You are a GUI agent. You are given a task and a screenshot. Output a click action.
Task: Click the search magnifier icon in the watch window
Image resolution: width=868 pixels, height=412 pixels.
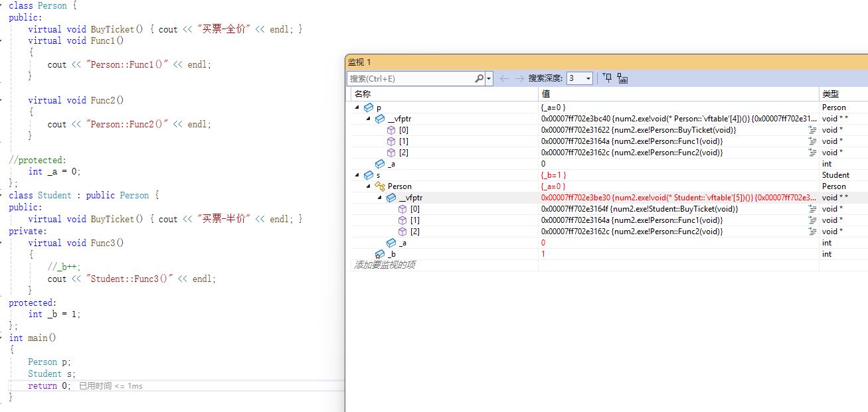(479, 78)
